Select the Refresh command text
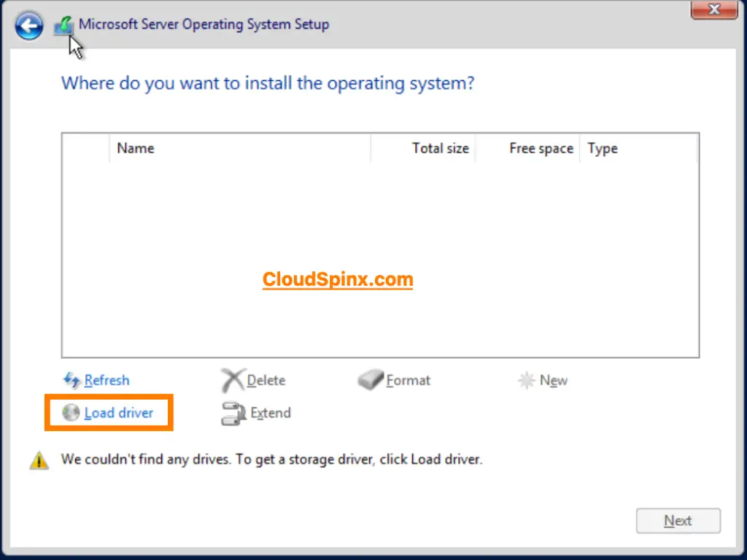Viewport: 747px width, 560px height. (107, 380)
